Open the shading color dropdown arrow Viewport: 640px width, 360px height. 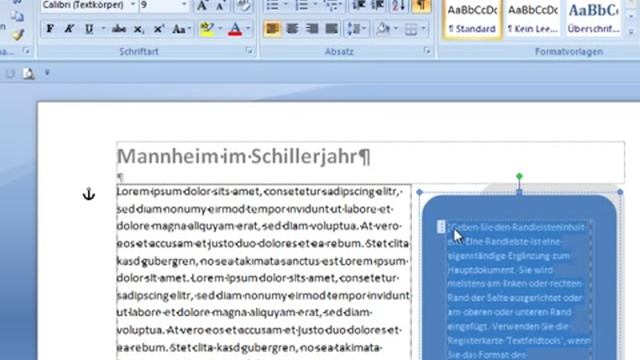tap(396, 29)
